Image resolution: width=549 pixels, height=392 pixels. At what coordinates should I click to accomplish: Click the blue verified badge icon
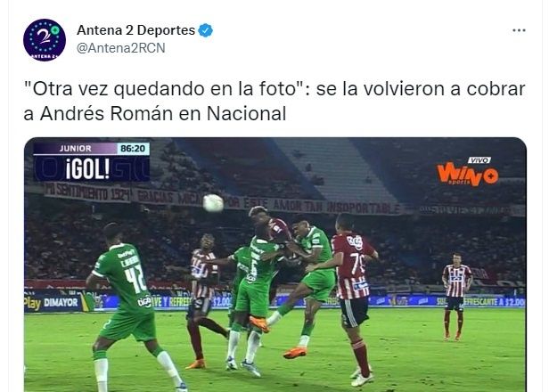[206, 30]
